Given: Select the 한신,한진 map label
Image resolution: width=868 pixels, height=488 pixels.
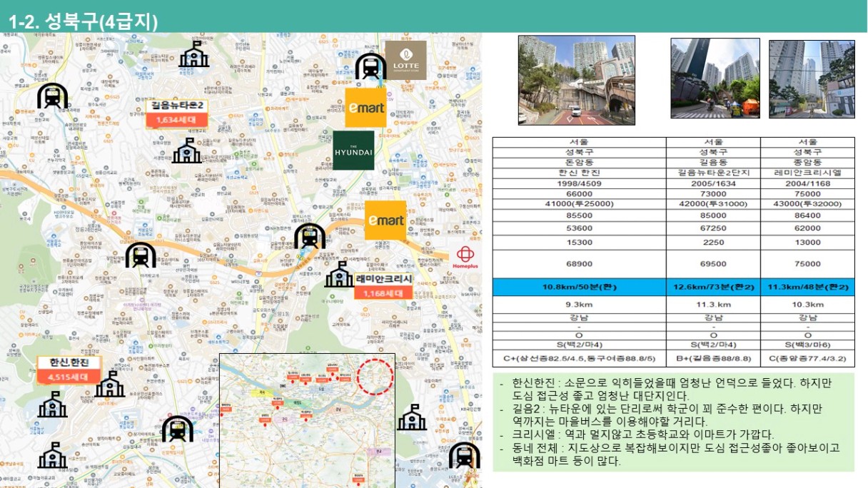Looking at the screenshot, I should (x=69, y=362).
